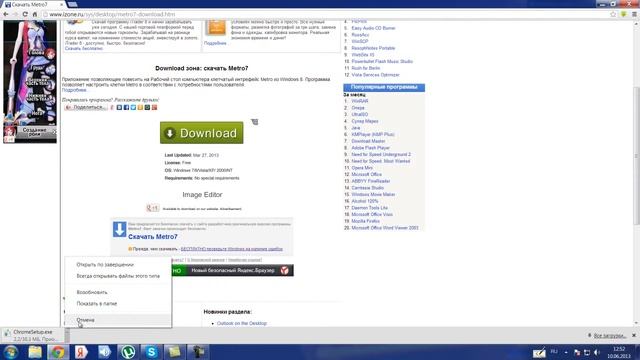640x360 pixels.
Task: Click the taskbar clock
Action: 619,352
